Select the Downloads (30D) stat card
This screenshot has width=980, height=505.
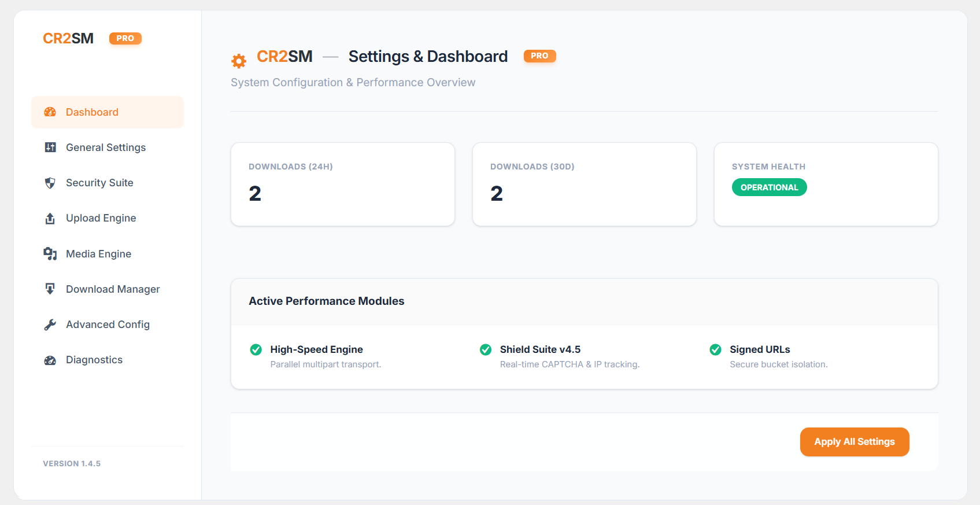tap(585, 185)
